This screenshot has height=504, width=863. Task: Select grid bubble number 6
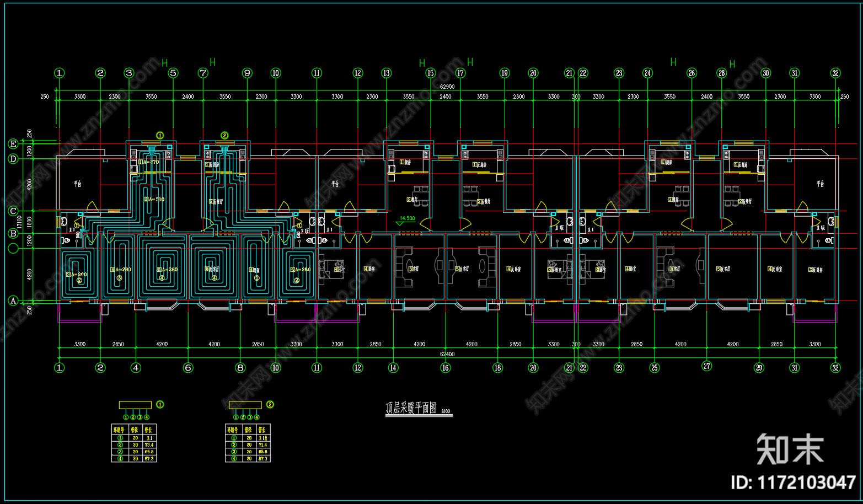[188, 368]
